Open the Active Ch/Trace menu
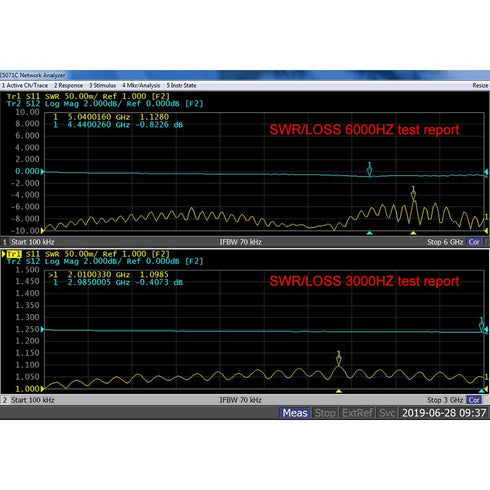This screenshot has height=490, width=490. 24,85
